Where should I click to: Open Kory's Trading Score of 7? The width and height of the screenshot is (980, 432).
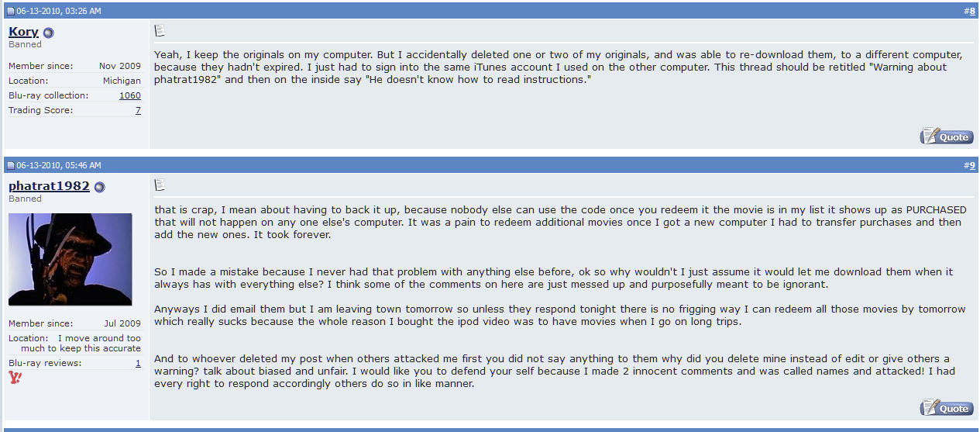pos(138,110)
